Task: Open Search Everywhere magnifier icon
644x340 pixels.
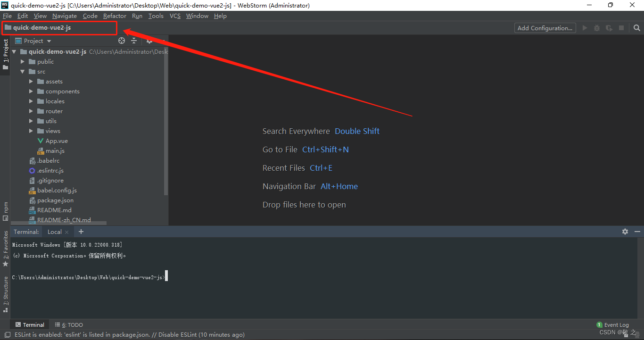Action: pos(637,28)
